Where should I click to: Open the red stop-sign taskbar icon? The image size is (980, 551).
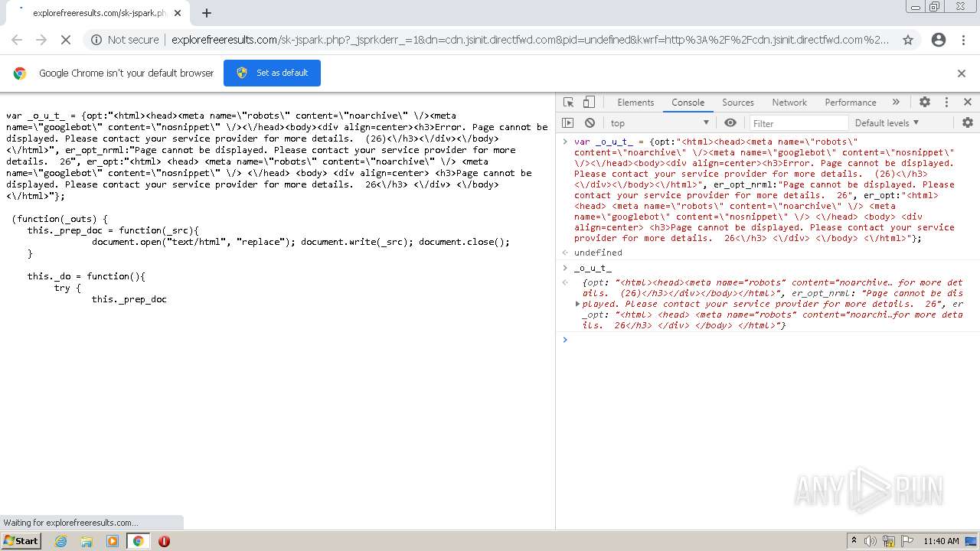click(164, 541)
